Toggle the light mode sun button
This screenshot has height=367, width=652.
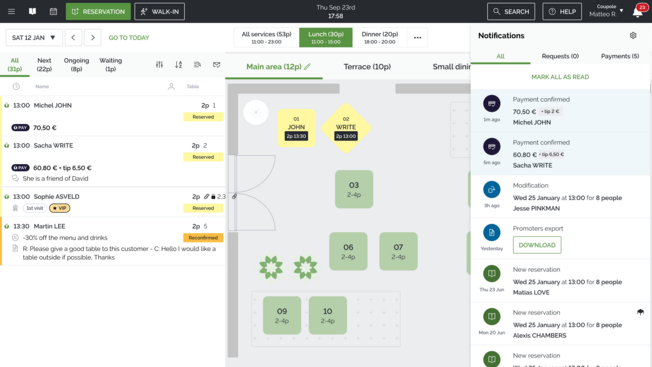click(256, 112)
